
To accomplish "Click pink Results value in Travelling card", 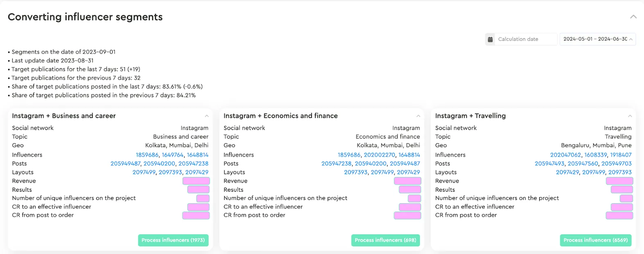I will [621, 190].
